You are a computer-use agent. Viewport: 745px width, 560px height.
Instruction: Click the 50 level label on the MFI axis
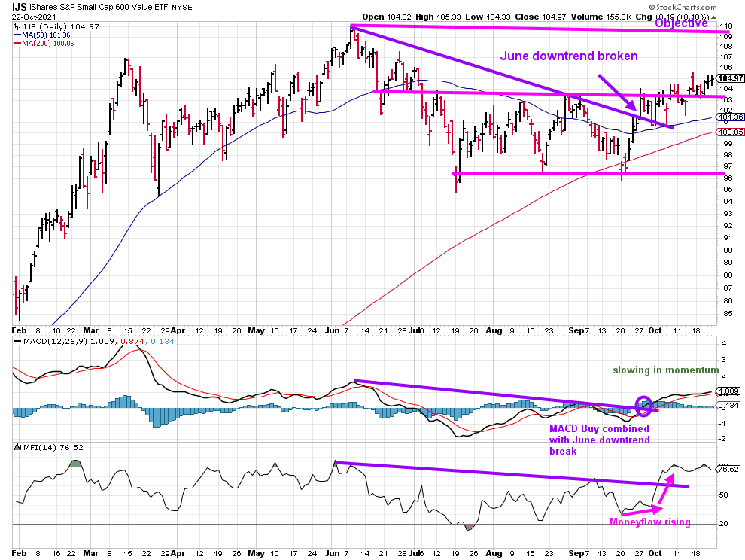[x=724, y=495]
